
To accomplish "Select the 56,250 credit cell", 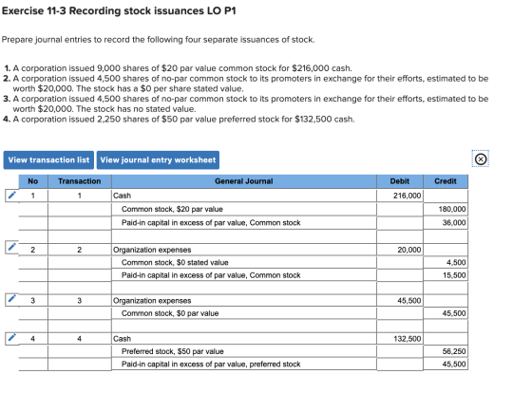I will 446,351.
